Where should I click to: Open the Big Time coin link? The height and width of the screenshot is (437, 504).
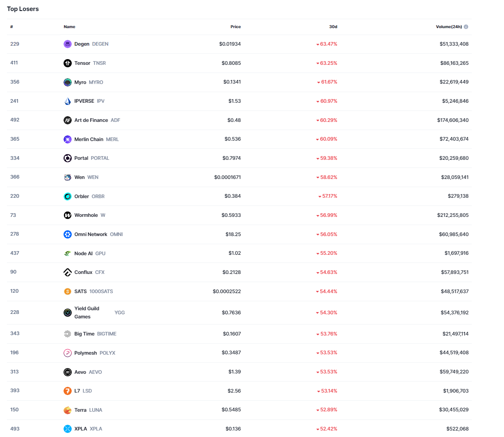coord(84,334)
